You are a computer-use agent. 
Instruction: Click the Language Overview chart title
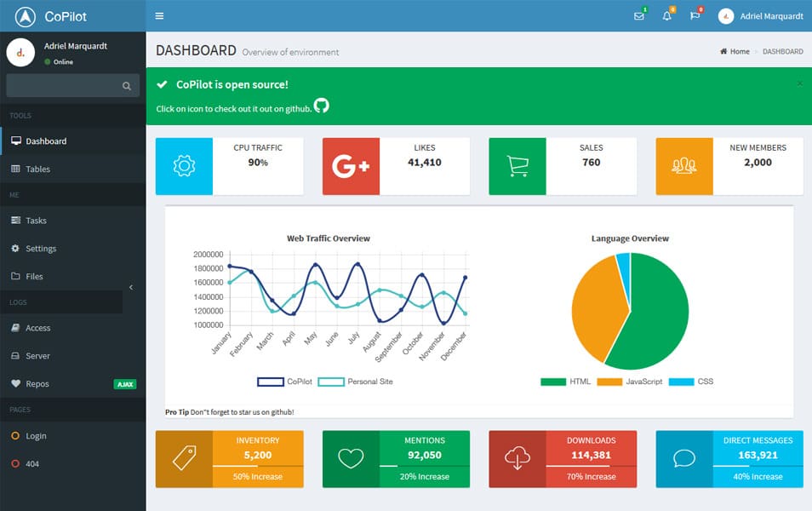[x=630, y=238]
